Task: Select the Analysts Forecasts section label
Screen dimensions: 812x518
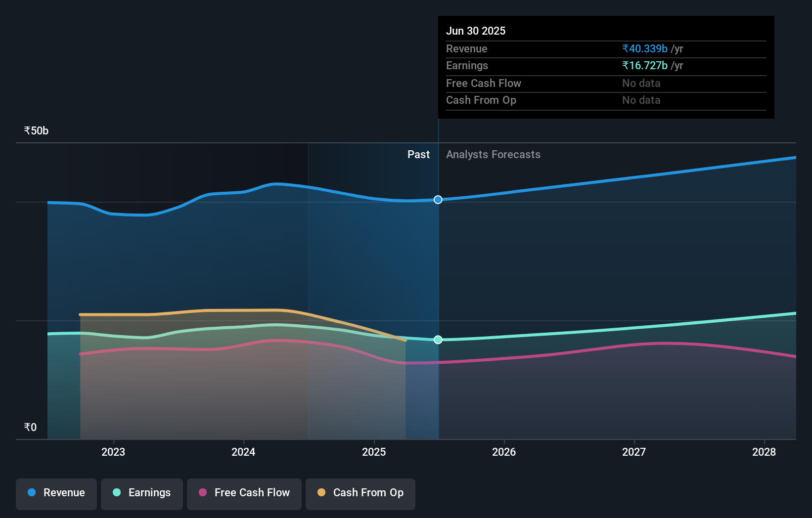Action: click(x=493, y=154)
